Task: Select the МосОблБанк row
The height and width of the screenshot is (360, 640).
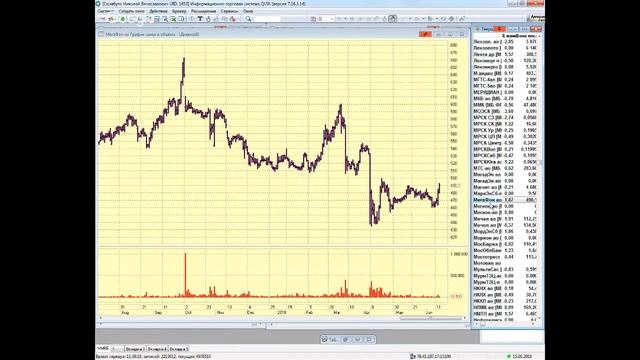Action: [x=506, y=250]
